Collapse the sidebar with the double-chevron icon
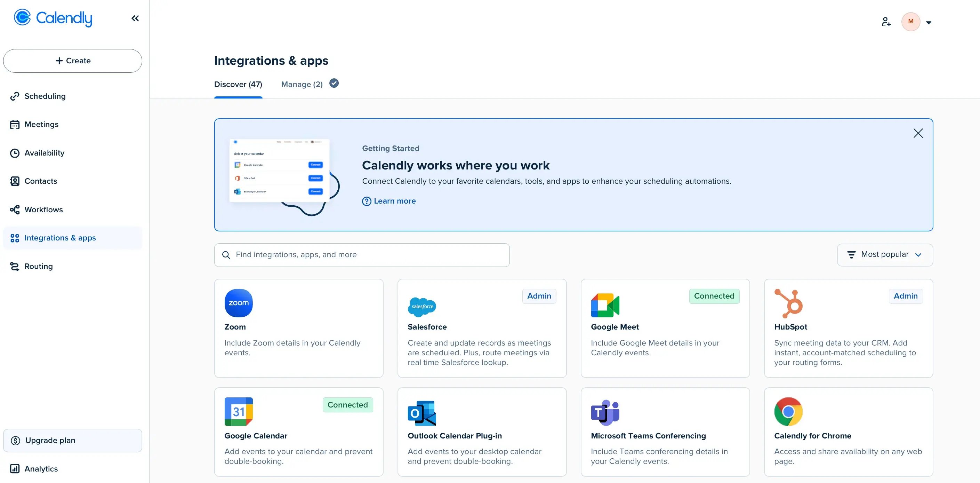The height and width of the screenshot is (483, 980). [x=135, y=18]
